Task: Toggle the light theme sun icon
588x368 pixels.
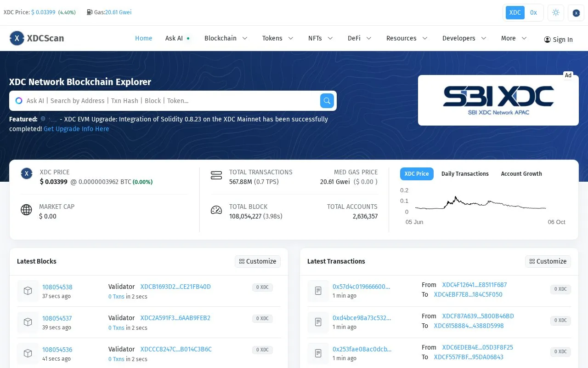Action: click(556, 12)
